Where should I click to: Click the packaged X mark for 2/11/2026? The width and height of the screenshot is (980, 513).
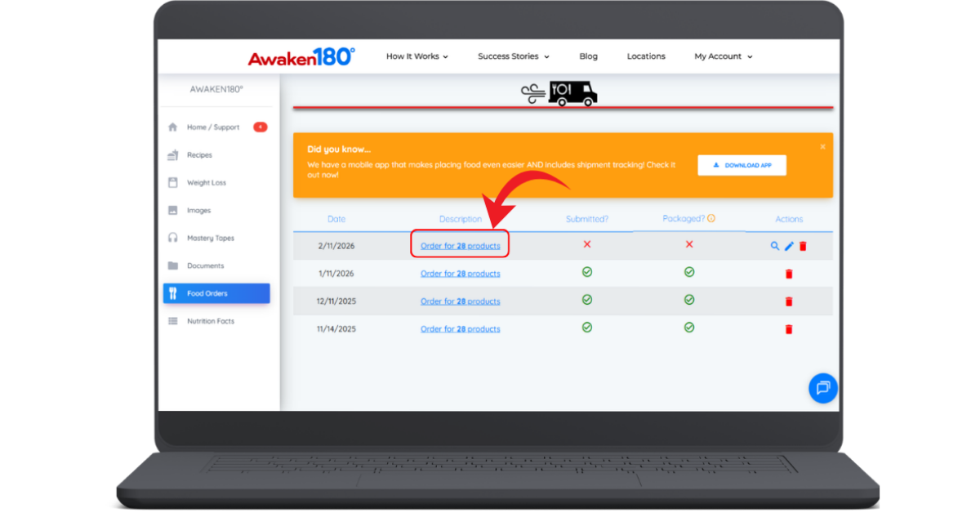coord(689,244)
